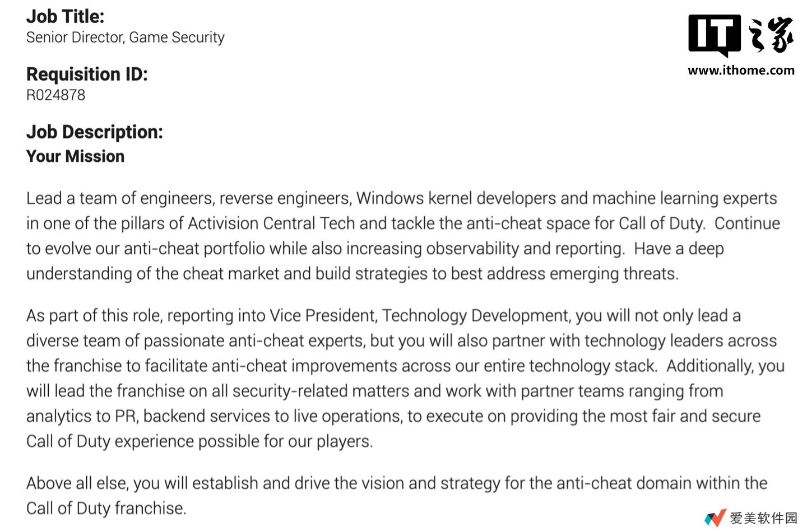807x532 pixels.
Task: Click the line starting "Above all else"
Action: [x=396, y=483]
